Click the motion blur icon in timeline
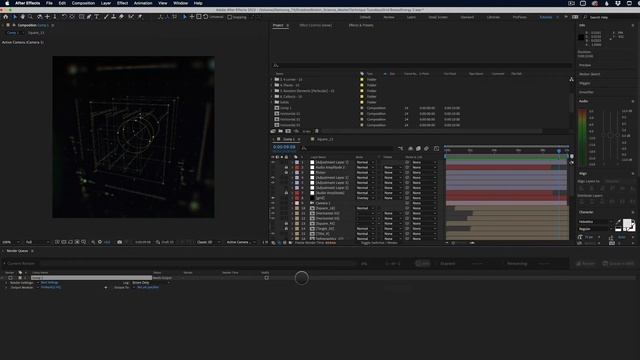 pos(427,149)
